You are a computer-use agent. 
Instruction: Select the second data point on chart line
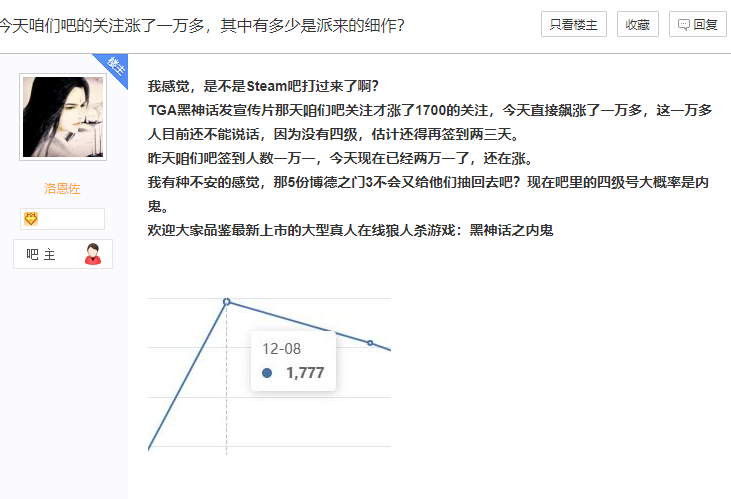click(370, 343)
